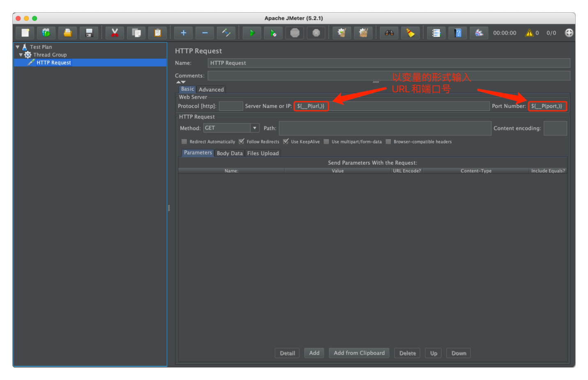The width and height of the screenshot is (588, 380).
Task: Click the Down button
Action: [459, 353]
